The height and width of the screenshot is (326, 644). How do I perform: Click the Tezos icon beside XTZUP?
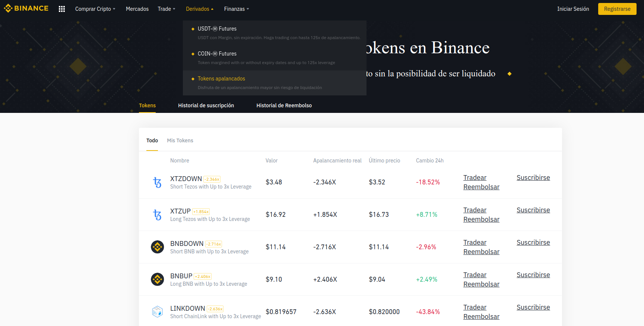(157, 215)
